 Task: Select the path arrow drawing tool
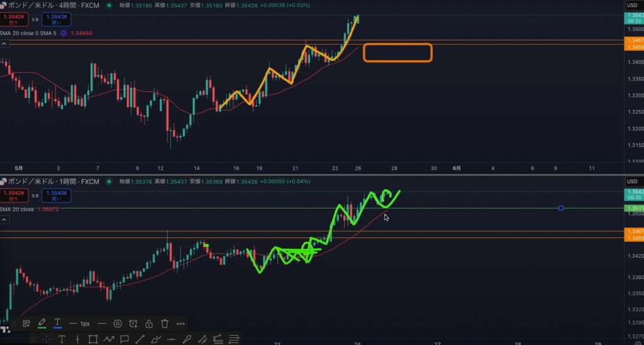(x=109, y=339)
